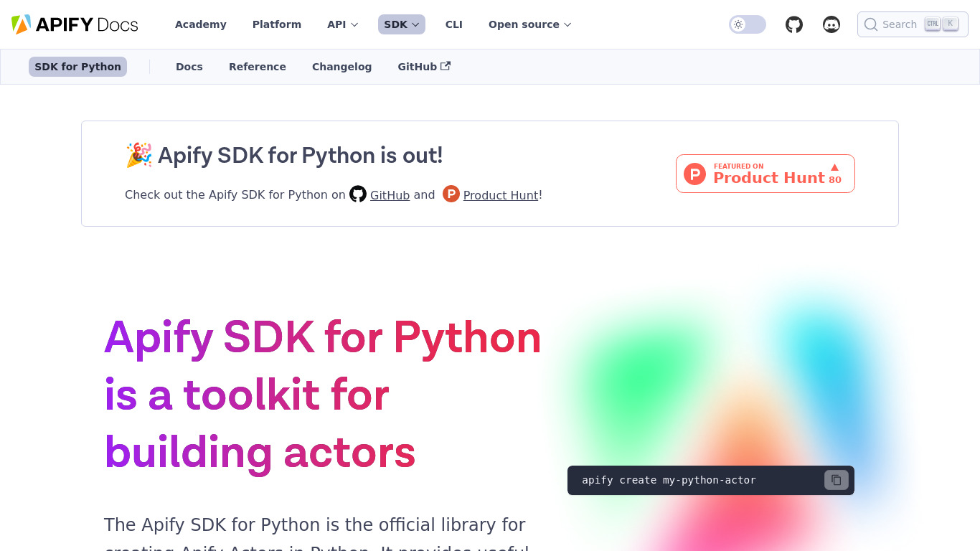Copy the apify create command

click(x=837, y=480)
